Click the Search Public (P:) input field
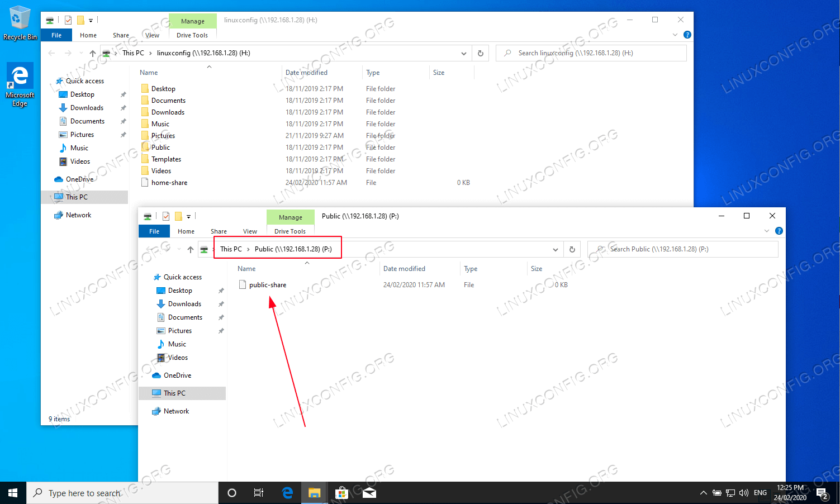Viewport: 840px width, 504px height. point(683,249)
